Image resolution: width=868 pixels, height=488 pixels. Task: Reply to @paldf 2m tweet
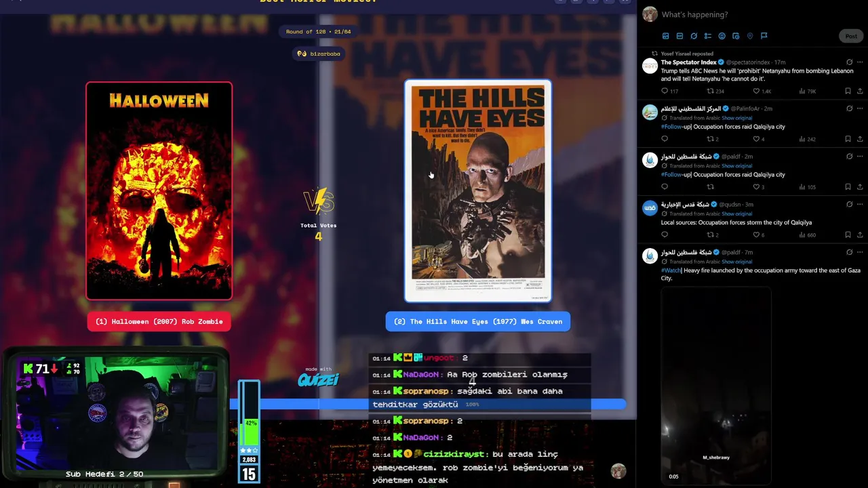click(x=665, y=187)
